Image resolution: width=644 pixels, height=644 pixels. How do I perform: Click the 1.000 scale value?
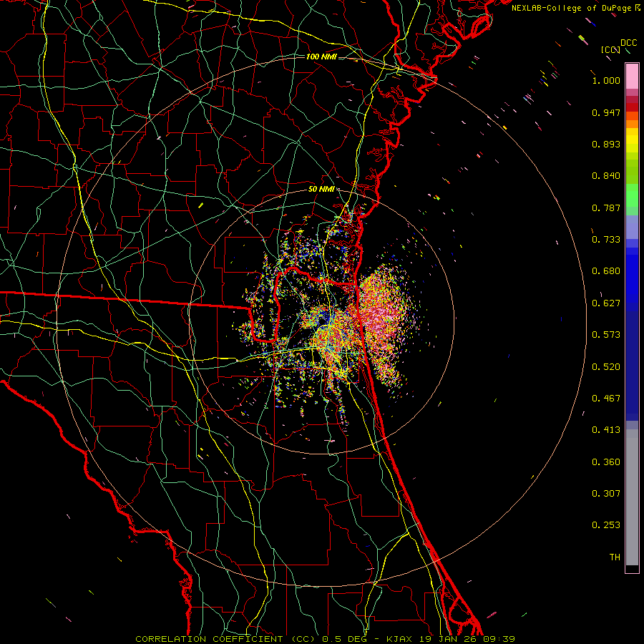pyautogui.click(x=606, y=80)
